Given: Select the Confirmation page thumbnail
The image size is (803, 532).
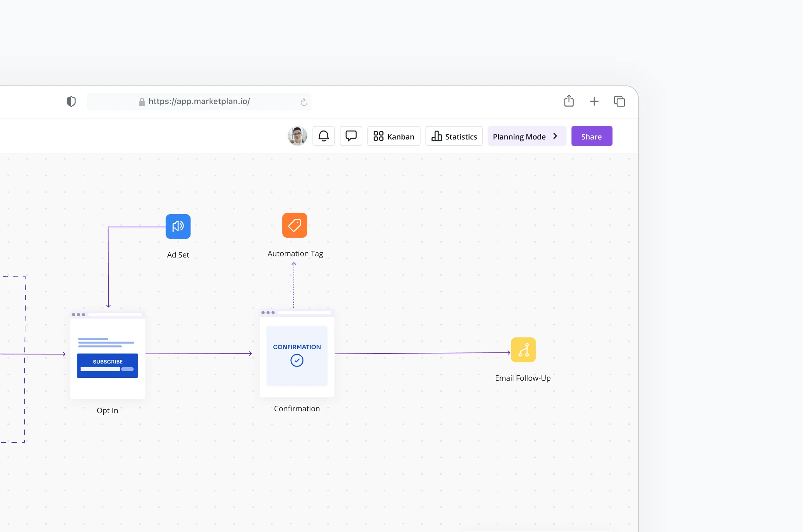Looking at the screenshot, I should pos(297,354).
